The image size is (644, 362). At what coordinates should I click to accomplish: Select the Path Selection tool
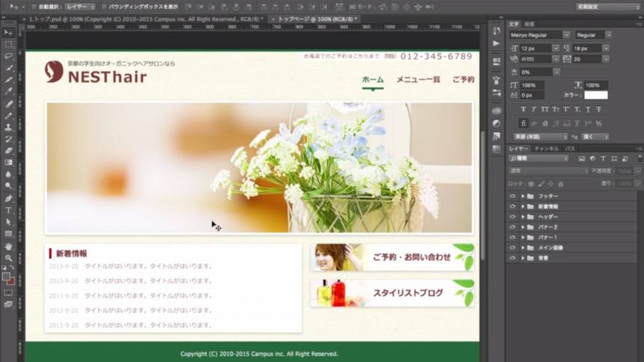pos(8,222)
